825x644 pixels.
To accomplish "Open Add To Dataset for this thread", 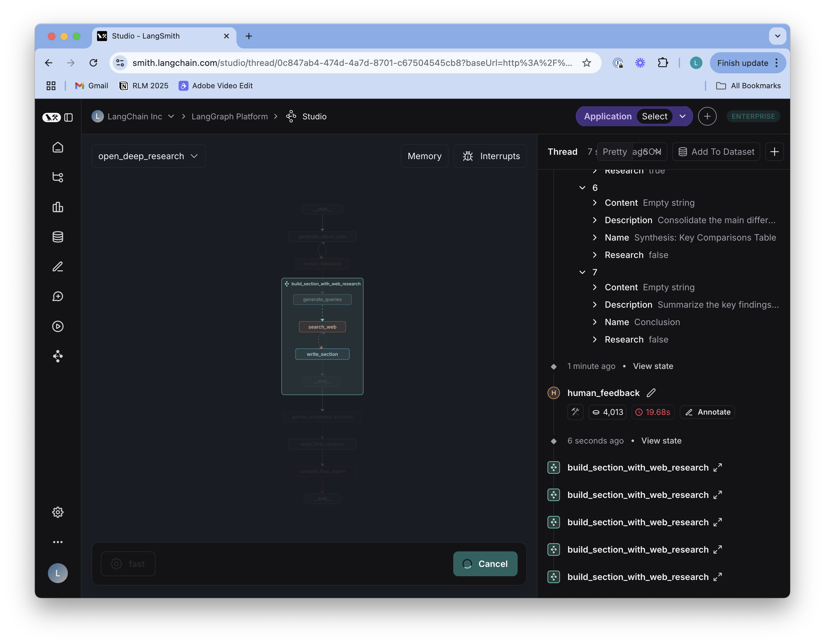I will [x=716, y=151].
